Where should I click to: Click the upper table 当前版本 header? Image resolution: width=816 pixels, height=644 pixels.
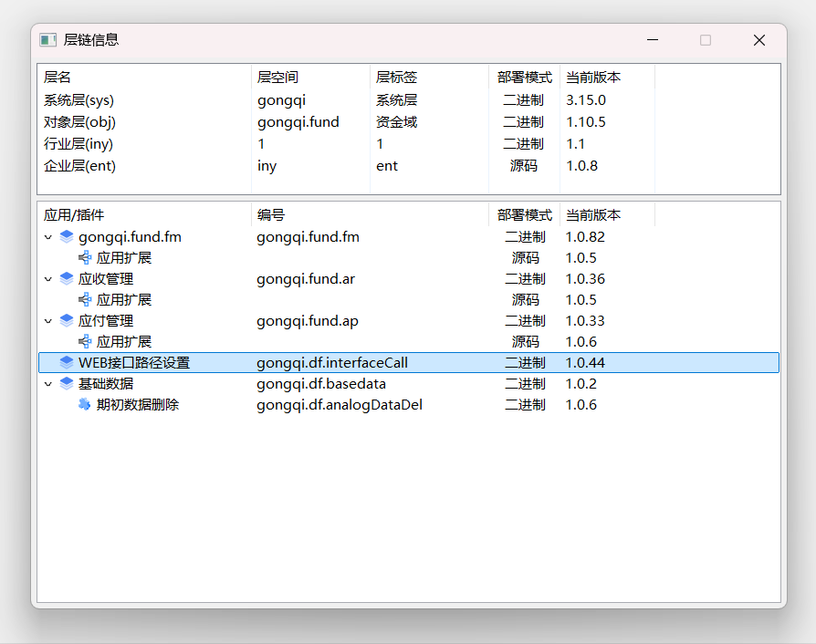(607, 78)
